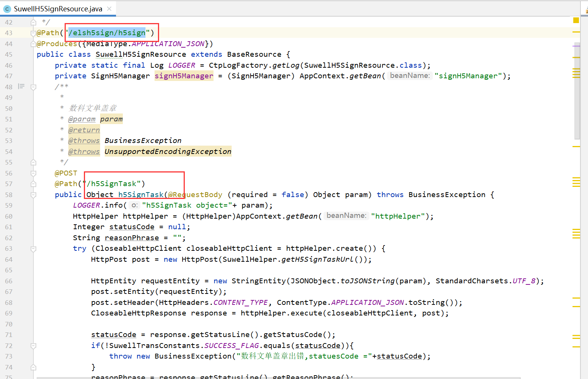The height and width of the screenshot is (379, 588).
Task: Click the fold marker at line 43
Action: coord(33,33)
